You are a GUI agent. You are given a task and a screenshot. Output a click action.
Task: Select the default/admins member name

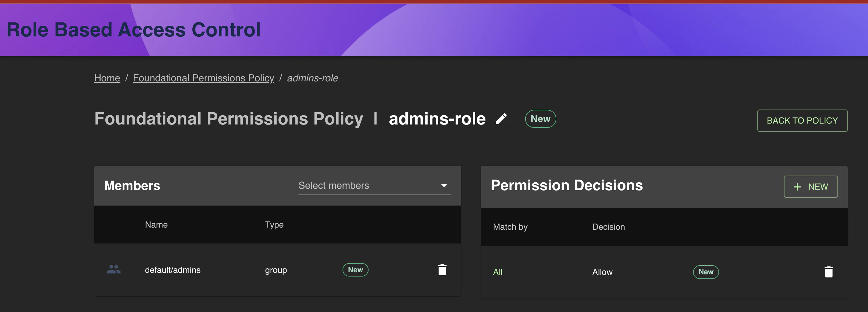[172, 270]
